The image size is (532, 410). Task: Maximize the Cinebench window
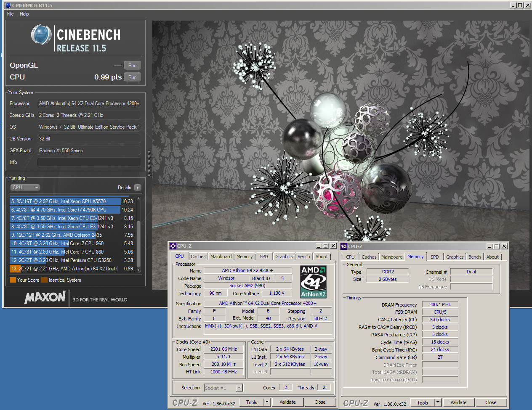[x=520, y=5]
